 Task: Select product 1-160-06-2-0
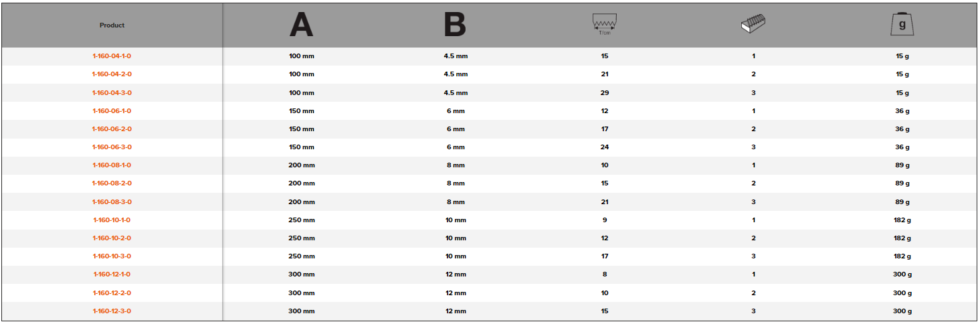coord(112,129)
